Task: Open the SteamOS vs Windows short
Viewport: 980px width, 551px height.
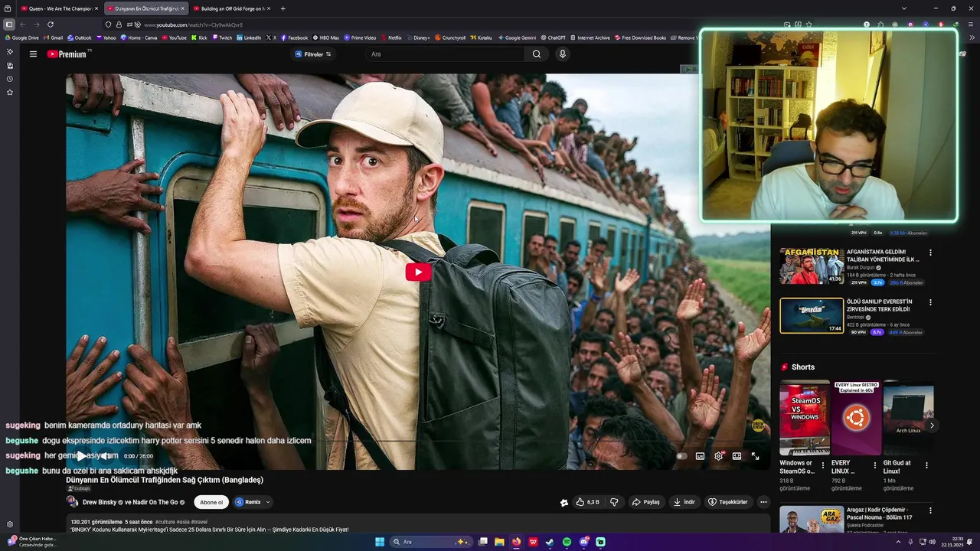Action: pos(805,418)
